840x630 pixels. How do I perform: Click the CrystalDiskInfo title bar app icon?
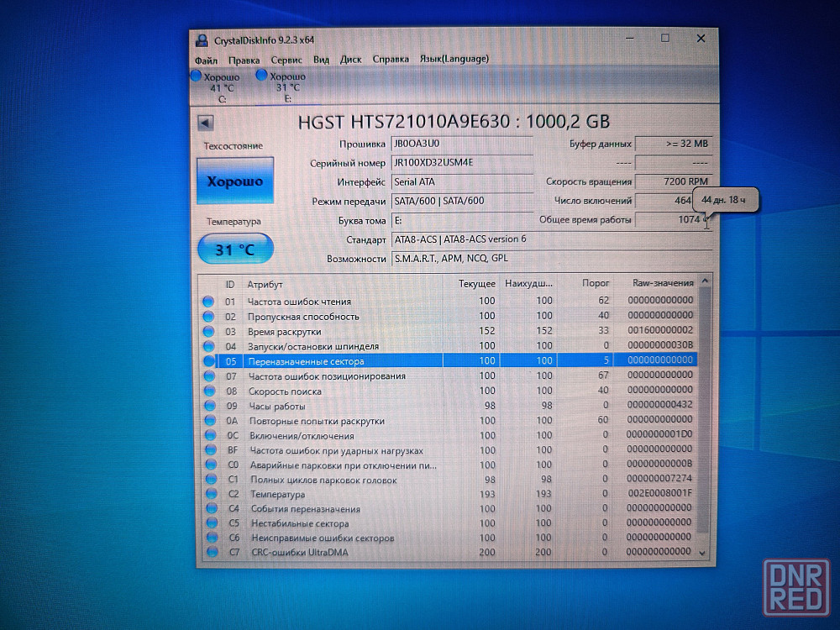pyautogui.click(x=202, y=40)
